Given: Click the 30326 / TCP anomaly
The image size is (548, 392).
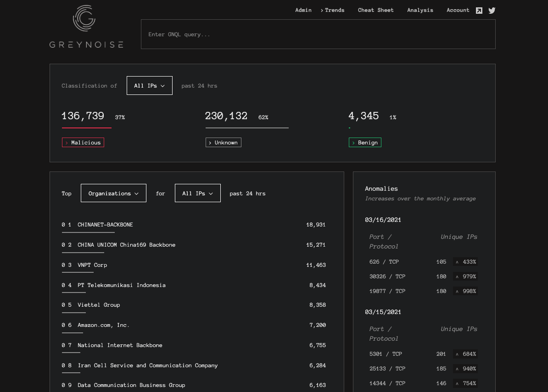Looking at the screenshot, I should (x=387, y=276).
